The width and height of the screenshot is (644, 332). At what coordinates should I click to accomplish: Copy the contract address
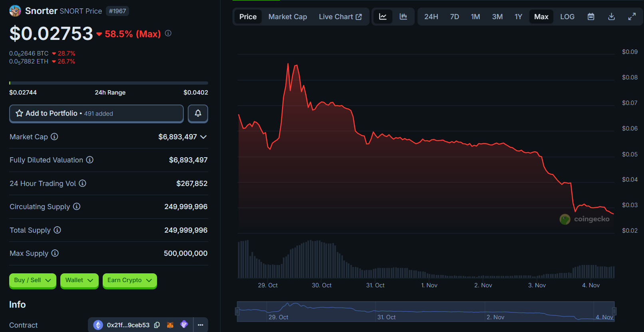tap(157, 325)
